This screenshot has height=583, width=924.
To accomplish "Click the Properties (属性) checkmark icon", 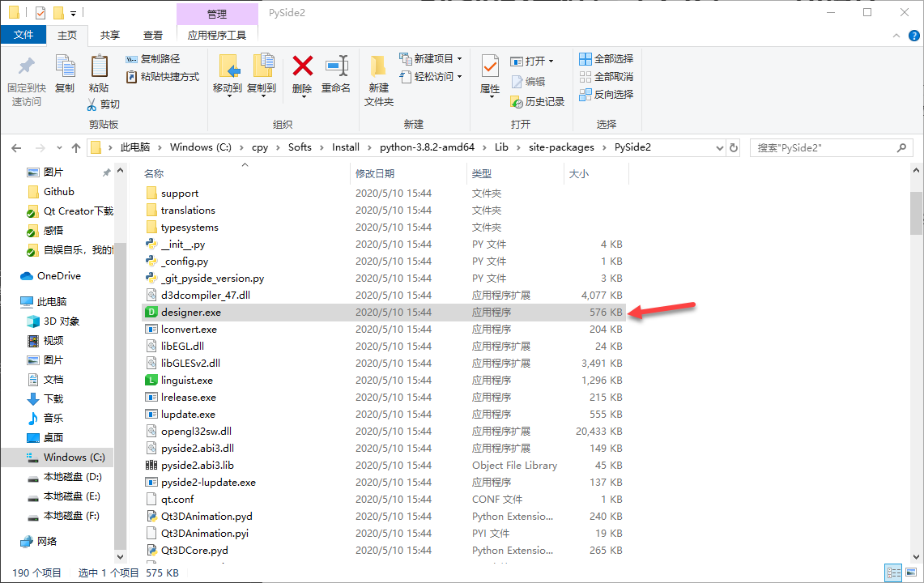I will tap(490, 66).
